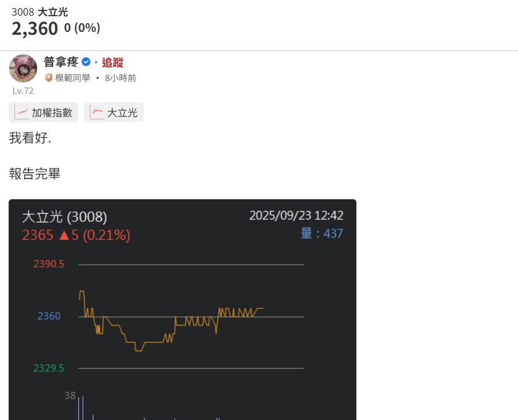Click the 8小時前 timestamp
This screenshot has width=518, height=420.
(121, 78)
